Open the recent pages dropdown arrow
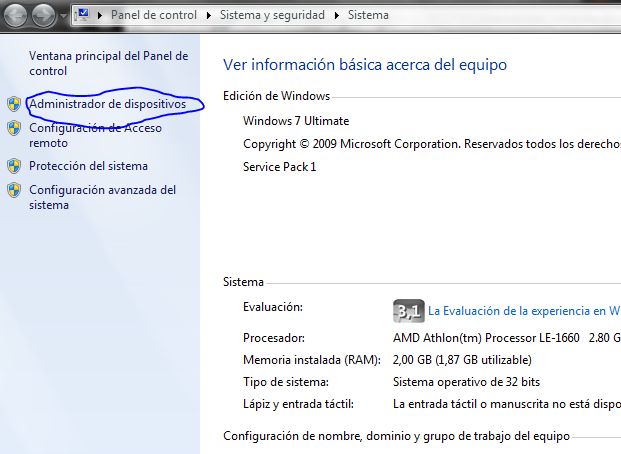This screenshot has height=454, width=621. (63, 16)
